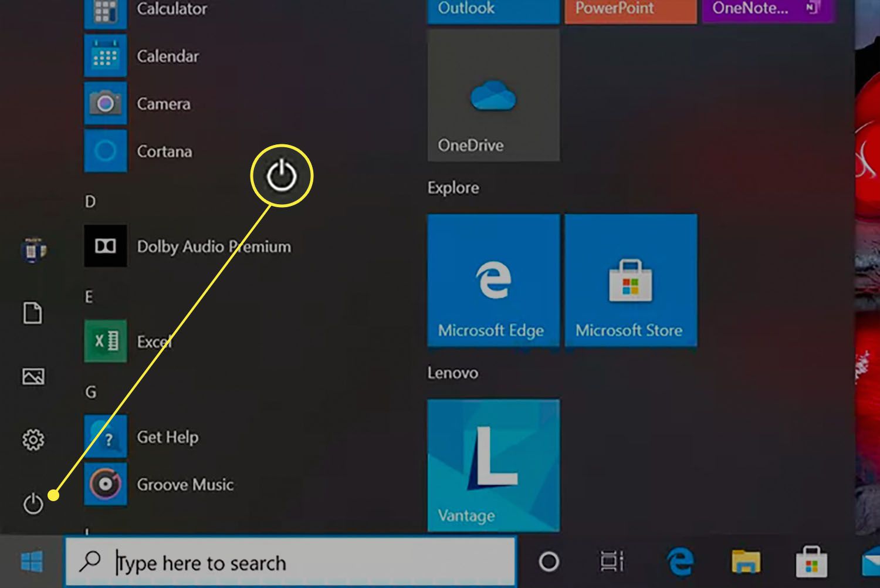
Task: Click the user account avatar in Start sidebar
Action: 33,250
